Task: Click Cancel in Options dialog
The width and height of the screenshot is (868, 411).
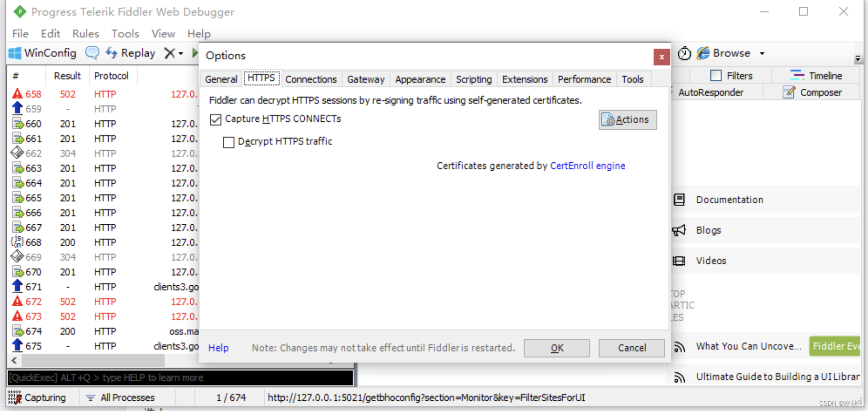Action: click(632, 348)
